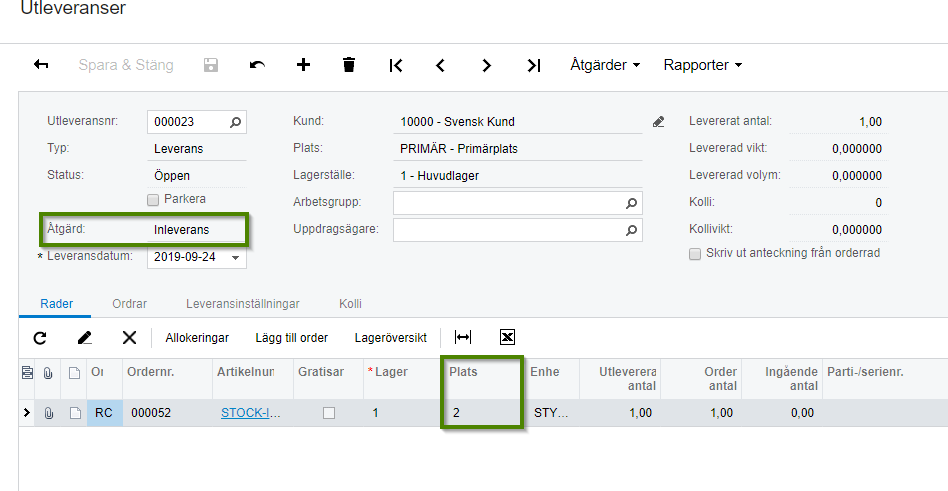
Task: Check the Gratisar box in row
Action: 328,412
